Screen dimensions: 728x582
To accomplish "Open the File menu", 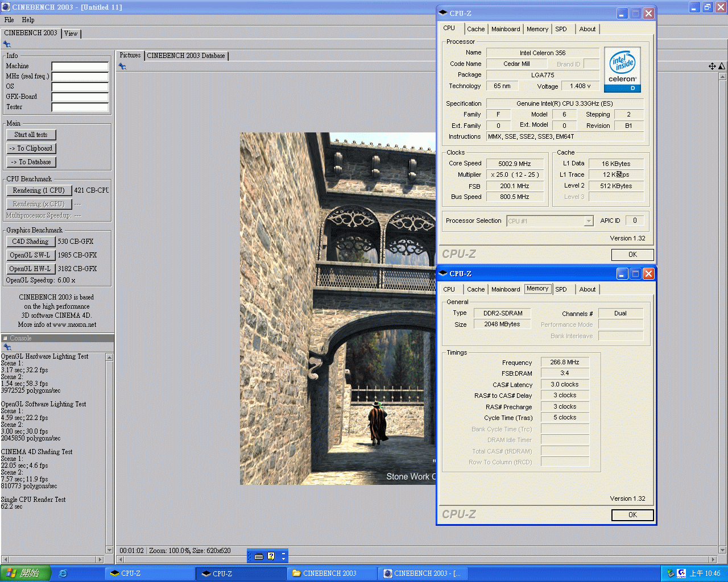I will pos(9,20).
